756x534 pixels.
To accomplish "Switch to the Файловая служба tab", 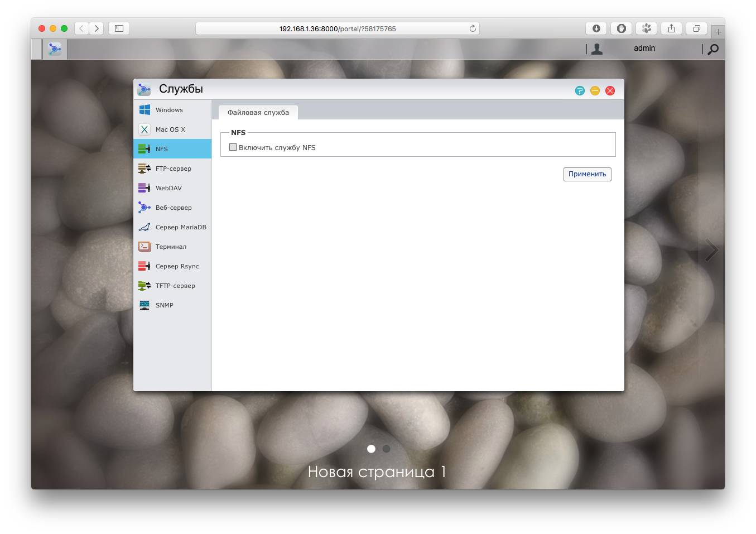I will point(258,112).
